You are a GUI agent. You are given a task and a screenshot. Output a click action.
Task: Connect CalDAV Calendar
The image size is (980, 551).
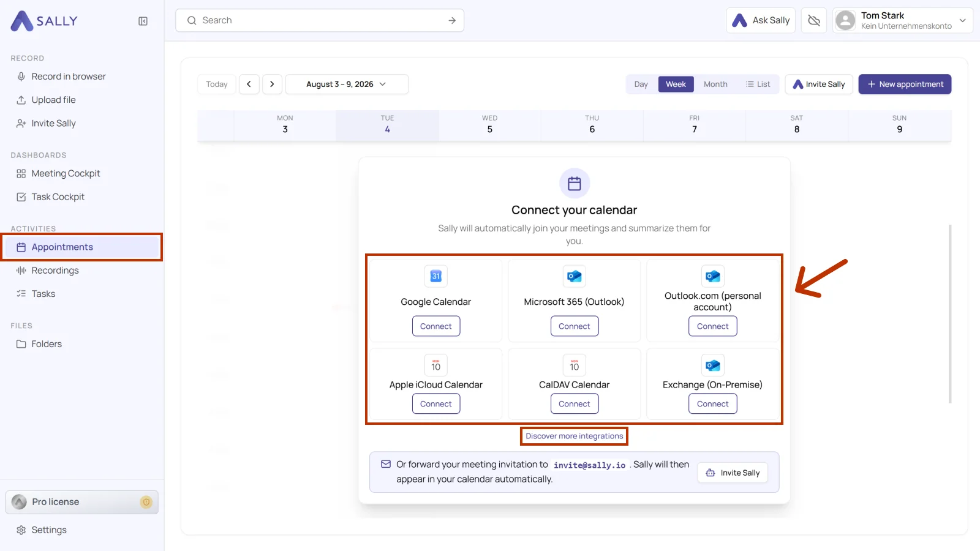pyautogui.click(x=575, y=404)
